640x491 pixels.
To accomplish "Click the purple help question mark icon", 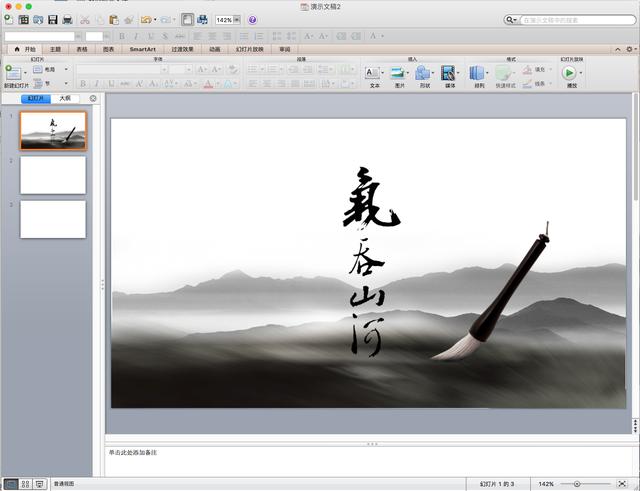I will (252, 20).
